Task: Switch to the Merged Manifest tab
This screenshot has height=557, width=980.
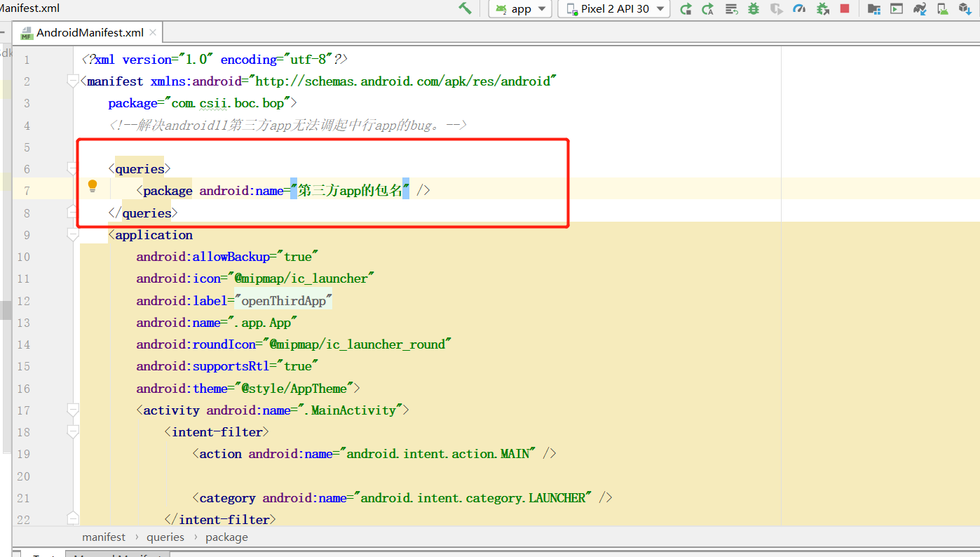Action: click(x=117, y=554)
